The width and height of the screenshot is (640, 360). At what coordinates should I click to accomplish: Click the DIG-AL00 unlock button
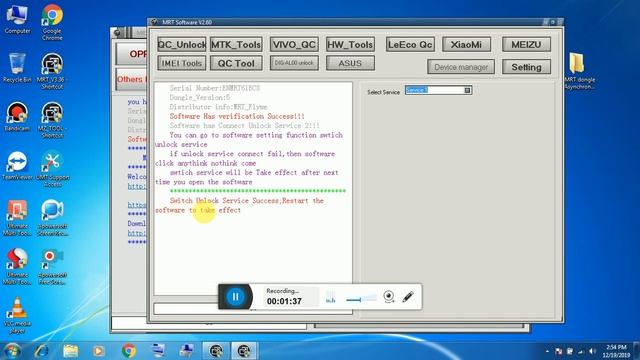(x=294, y=63)
